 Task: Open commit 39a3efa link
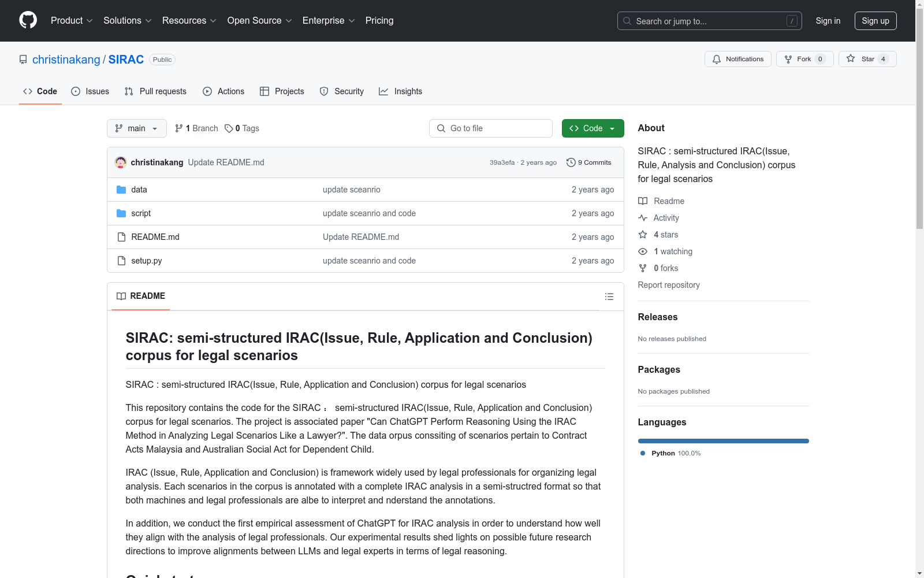pyautogui.click(x=502, y=162)
